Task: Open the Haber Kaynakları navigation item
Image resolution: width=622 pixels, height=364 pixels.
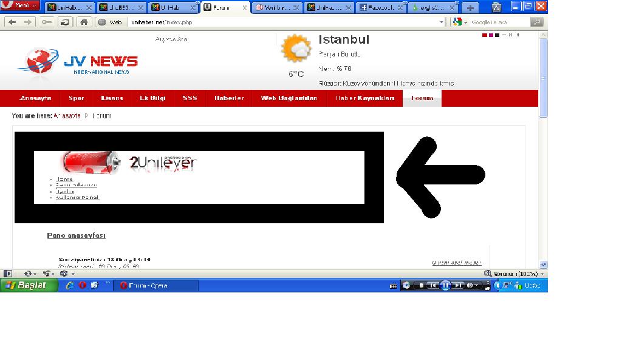Action: click(x=365, y=98)
